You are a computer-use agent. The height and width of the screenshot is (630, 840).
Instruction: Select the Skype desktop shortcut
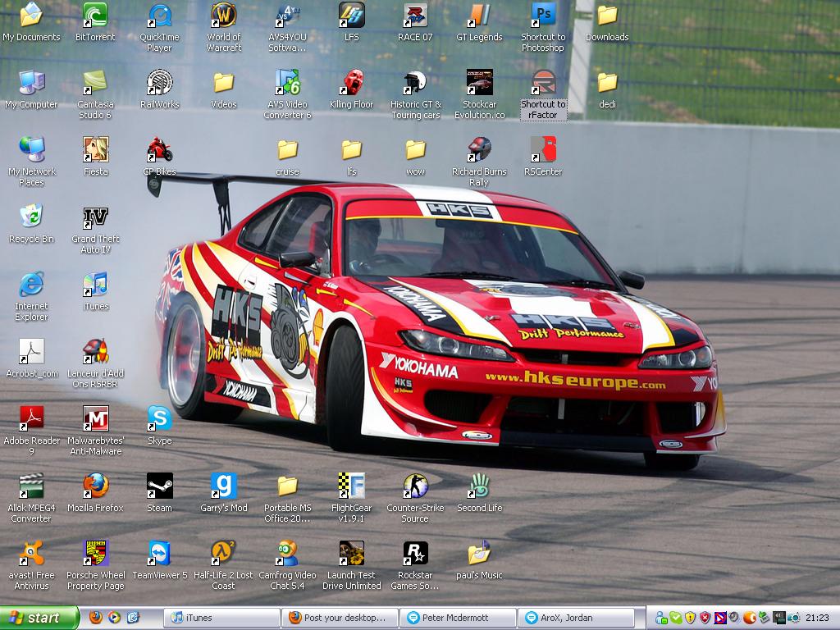coord(159,419)
